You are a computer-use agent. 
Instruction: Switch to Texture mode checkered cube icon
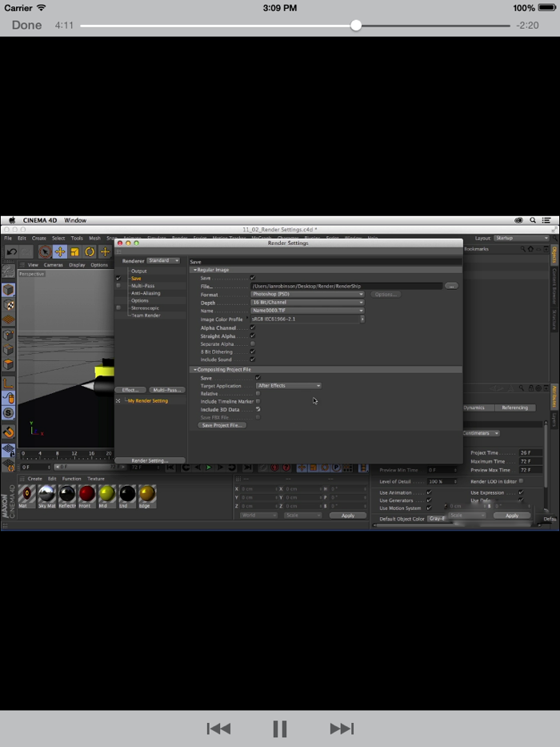(8, 305)
